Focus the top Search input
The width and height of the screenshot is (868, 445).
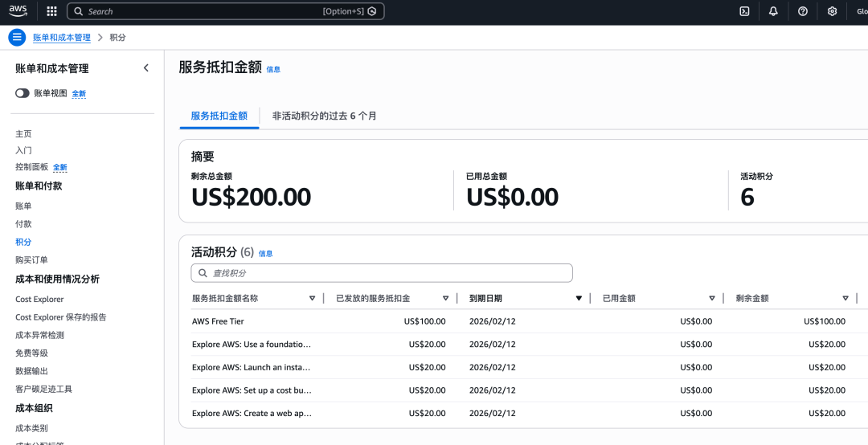[x=226, y=11]
